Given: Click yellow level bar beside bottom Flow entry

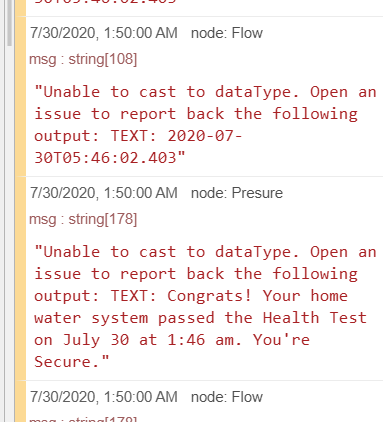Looking at the screenshot, I should (21, 401).
